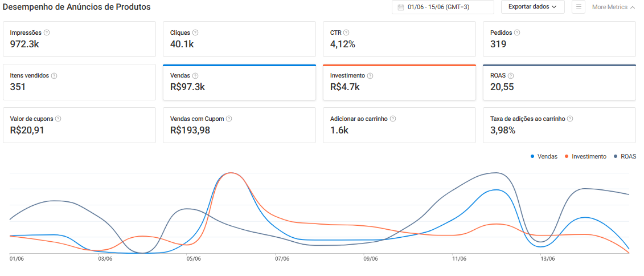Select the Adicionar ao carrinho card

pyautogui.click(x=399, y=125)
